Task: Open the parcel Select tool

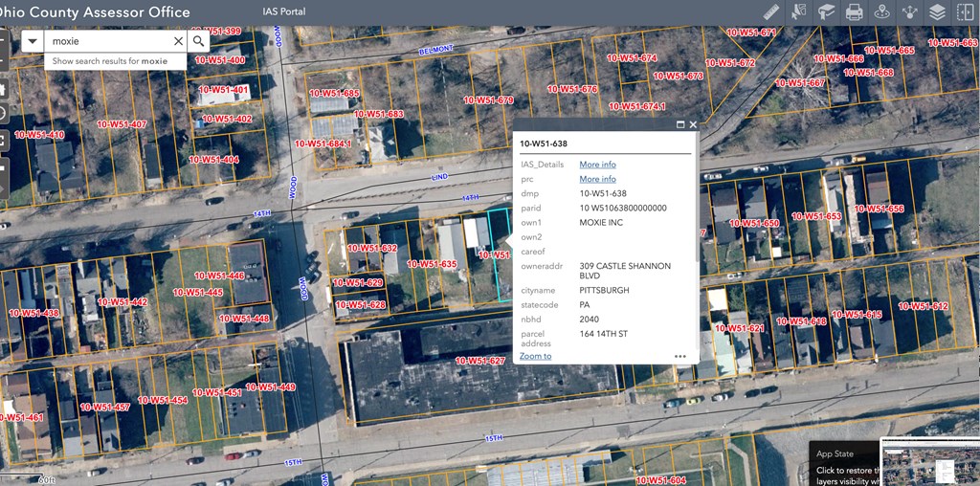Action: (x=799, y=12)
